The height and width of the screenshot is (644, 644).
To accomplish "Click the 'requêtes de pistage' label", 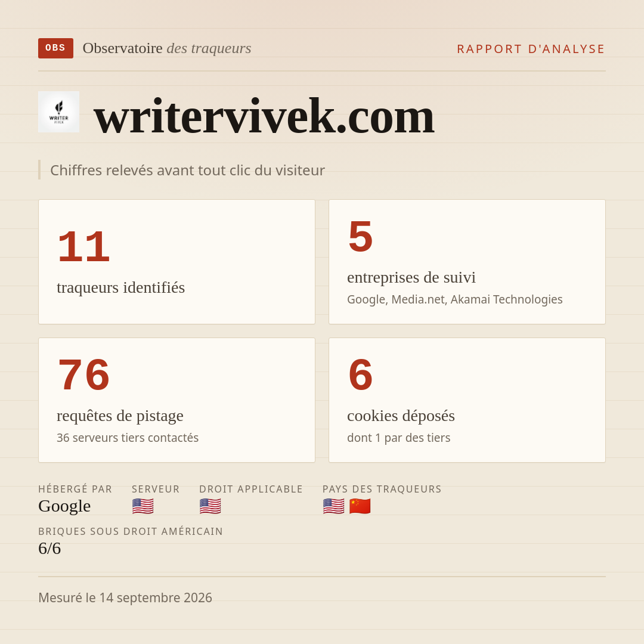I will pyautogui.click(x=120, y=416).
